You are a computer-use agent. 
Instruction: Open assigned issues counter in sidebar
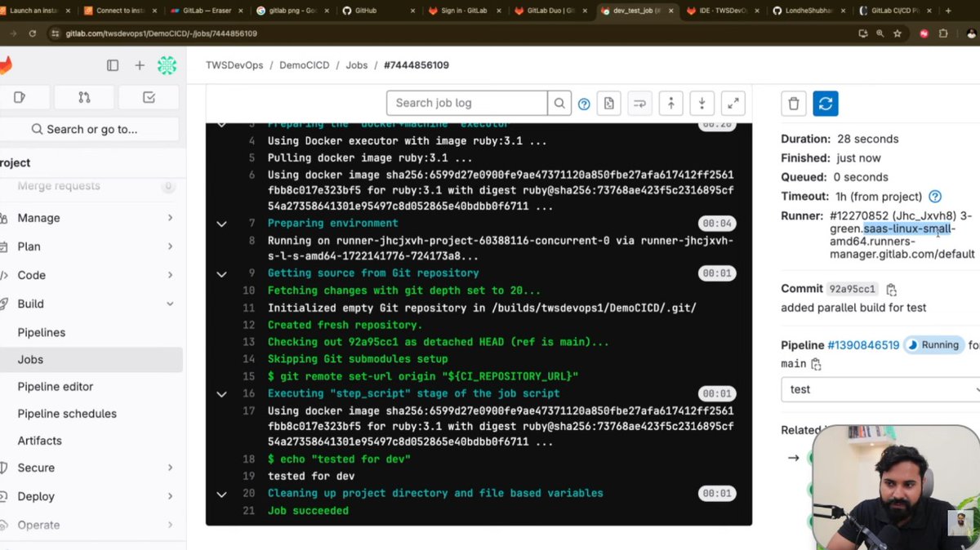(x=22, y=97)
